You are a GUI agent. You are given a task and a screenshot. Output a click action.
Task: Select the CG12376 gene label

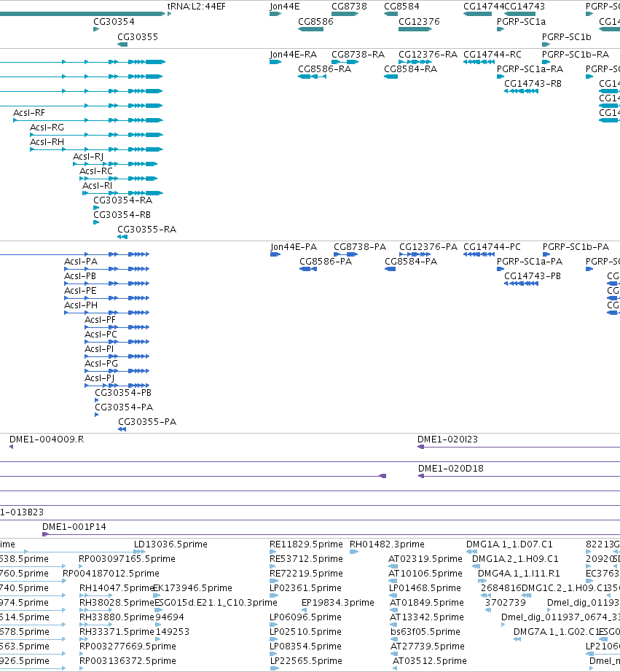[419, 21]
